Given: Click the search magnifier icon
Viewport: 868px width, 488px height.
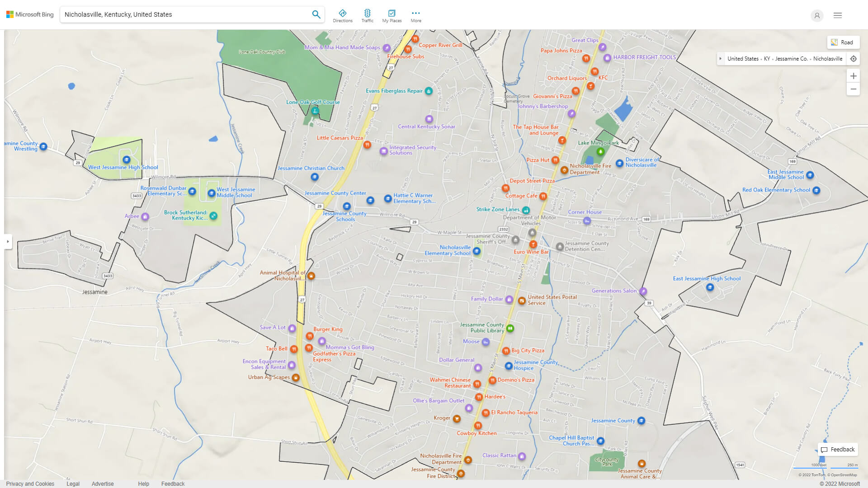Looking at the screenshot, I should tap(316, 14).
